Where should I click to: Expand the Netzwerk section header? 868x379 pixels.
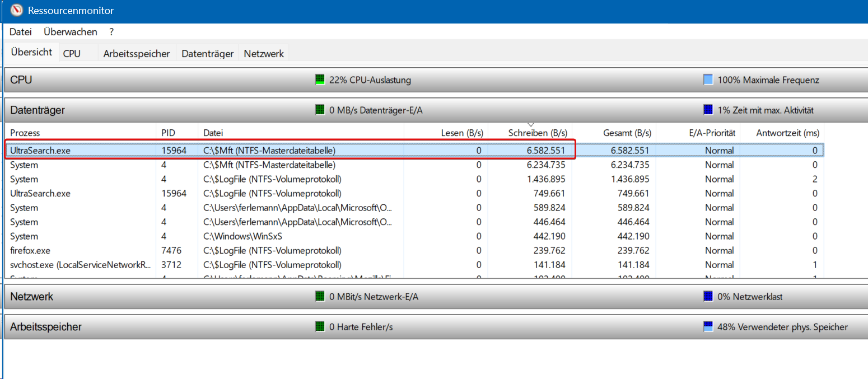436,297
